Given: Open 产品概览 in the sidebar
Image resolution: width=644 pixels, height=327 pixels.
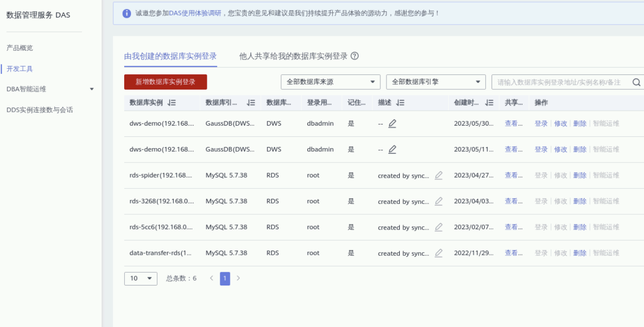Looking at the screenshot, I should coord(19,48).
